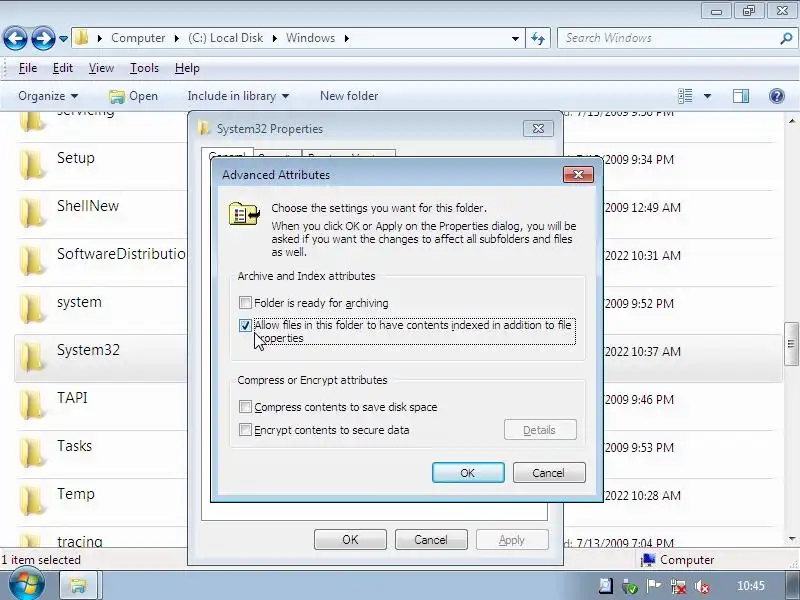Expand Include in library dropdown
Image resolution: width=800 pixels, height=600 pixels.
(x=238, y=96)
